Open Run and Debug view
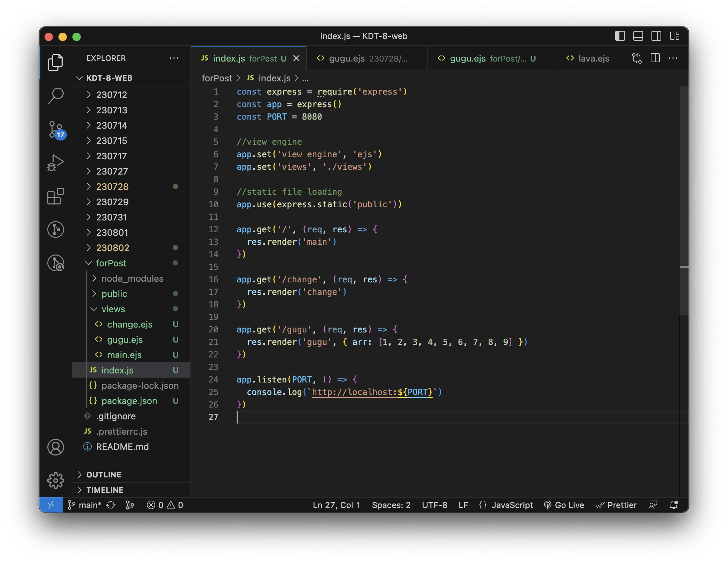Screen dimensions: 728x564 55,163
